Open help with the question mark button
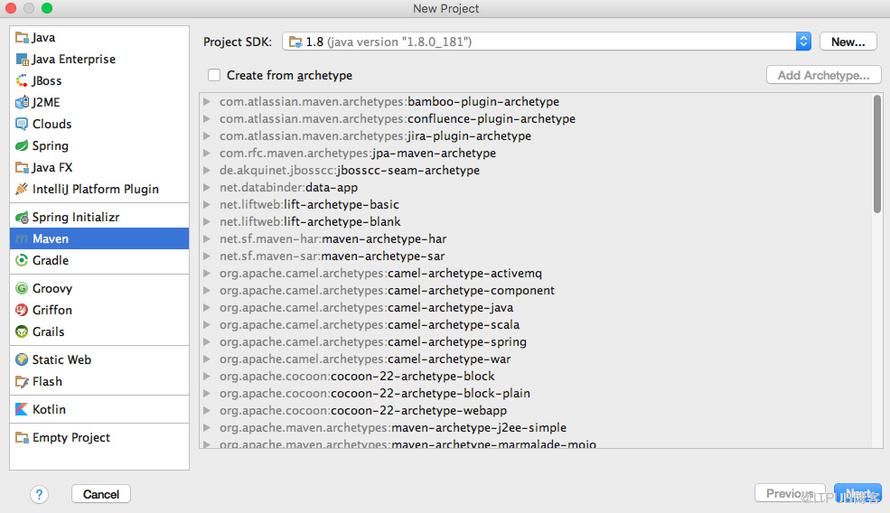 pyautogui.click(x=39, y=494)
